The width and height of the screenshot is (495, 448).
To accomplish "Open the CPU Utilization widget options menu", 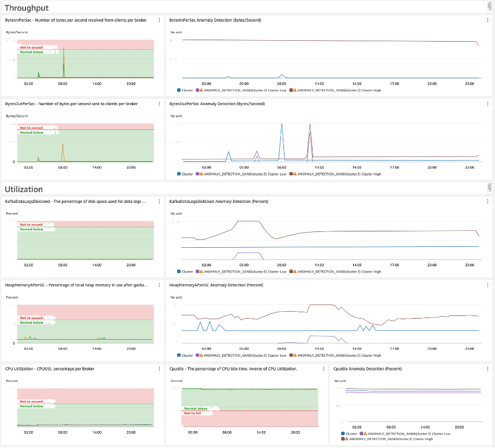I will tap(159, 369).
